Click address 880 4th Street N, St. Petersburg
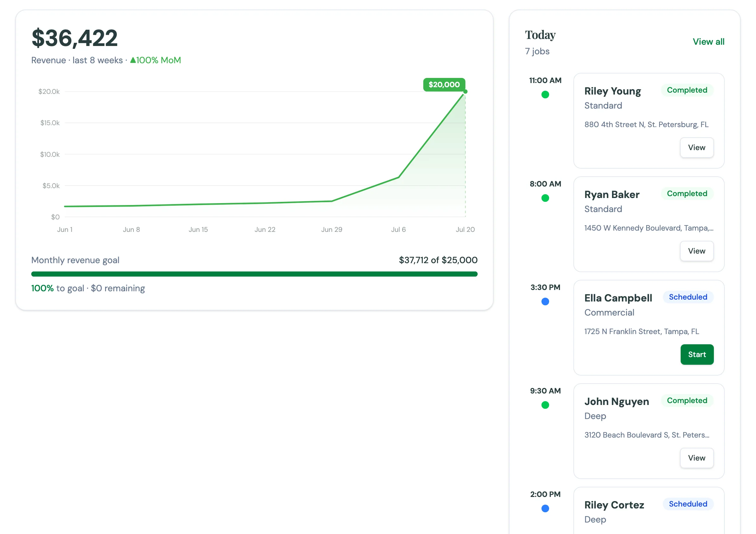The image size is (756, 534). (x=646, y=125)
